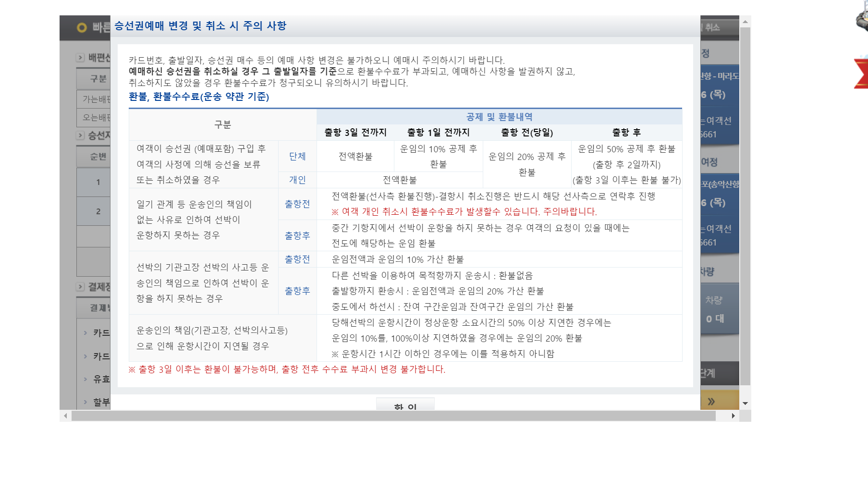Click the 공제 및 환불내역 header
868x478 pixels.
point(499,117)
